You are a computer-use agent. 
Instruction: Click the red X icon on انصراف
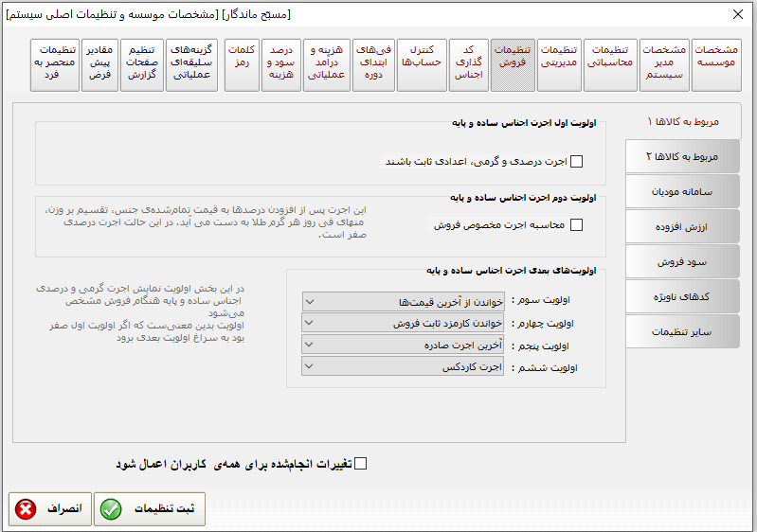point(27,509)
